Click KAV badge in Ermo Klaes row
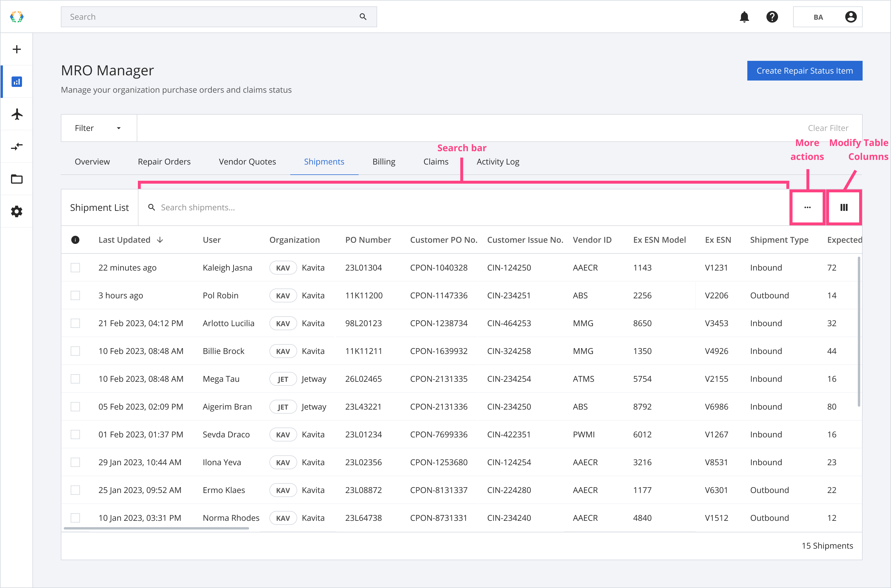This screenshot has width=891, height=588. coord(283,490)
